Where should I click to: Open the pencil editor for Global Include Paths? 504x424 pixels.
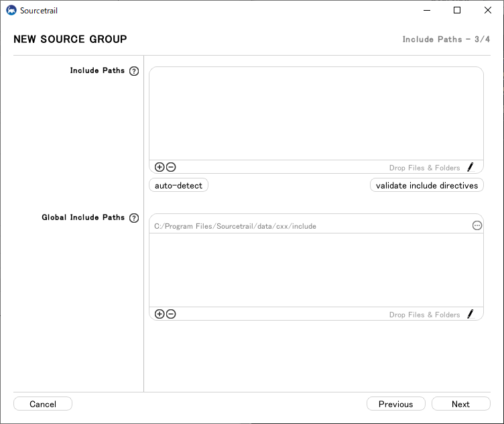click(470, 314)
